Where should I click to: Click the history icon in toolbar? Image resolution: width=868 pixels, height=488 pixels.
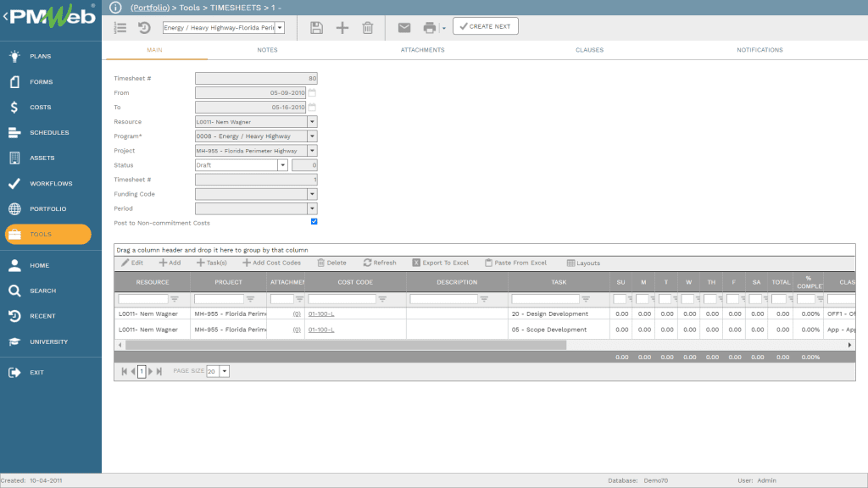point(144,28)
